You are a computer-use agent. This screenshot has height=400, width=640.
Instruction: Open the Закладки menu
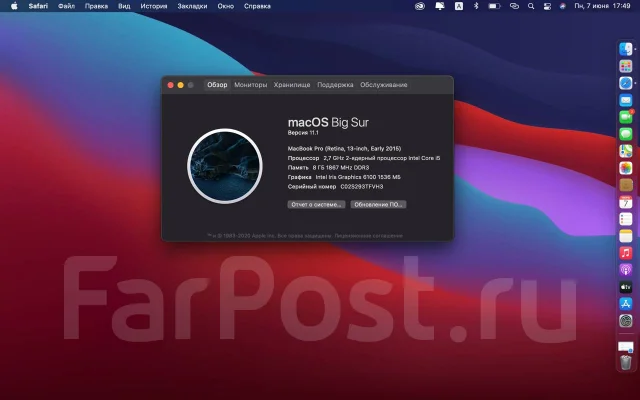coord(192,6)
